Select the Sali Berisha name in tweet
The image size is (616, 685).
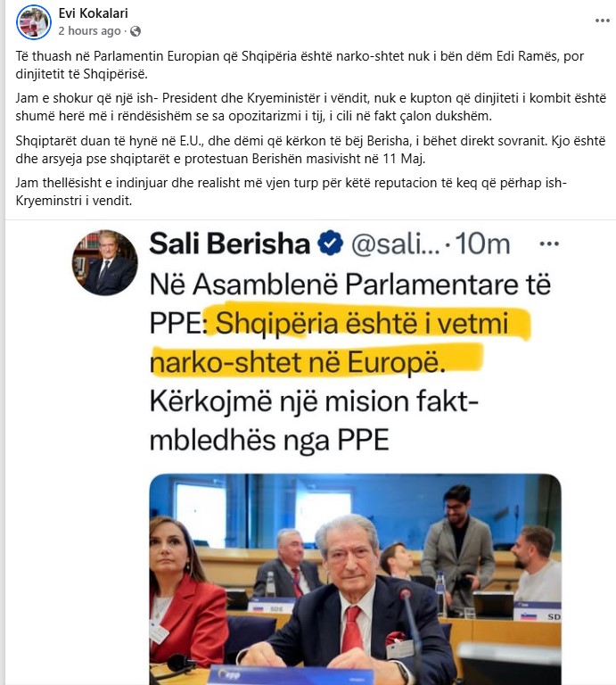[x=230, y=243]
